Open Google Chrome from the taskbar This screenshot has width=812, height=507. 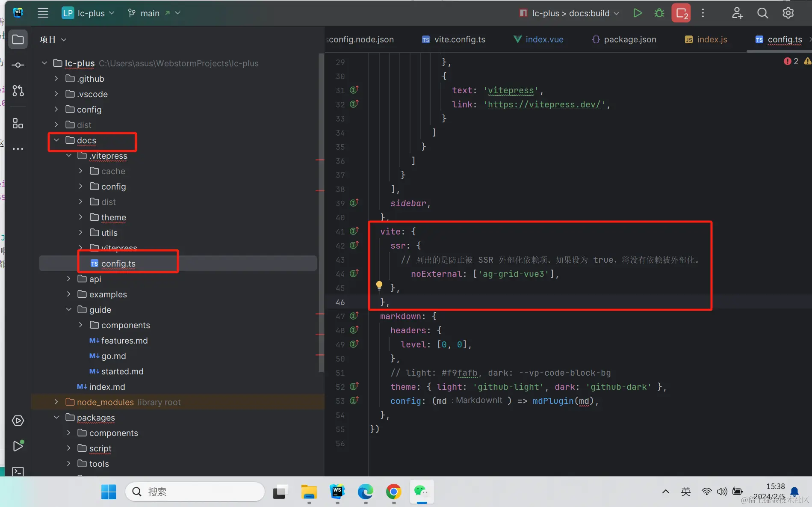pyautogui.click(x=394, y=492)
